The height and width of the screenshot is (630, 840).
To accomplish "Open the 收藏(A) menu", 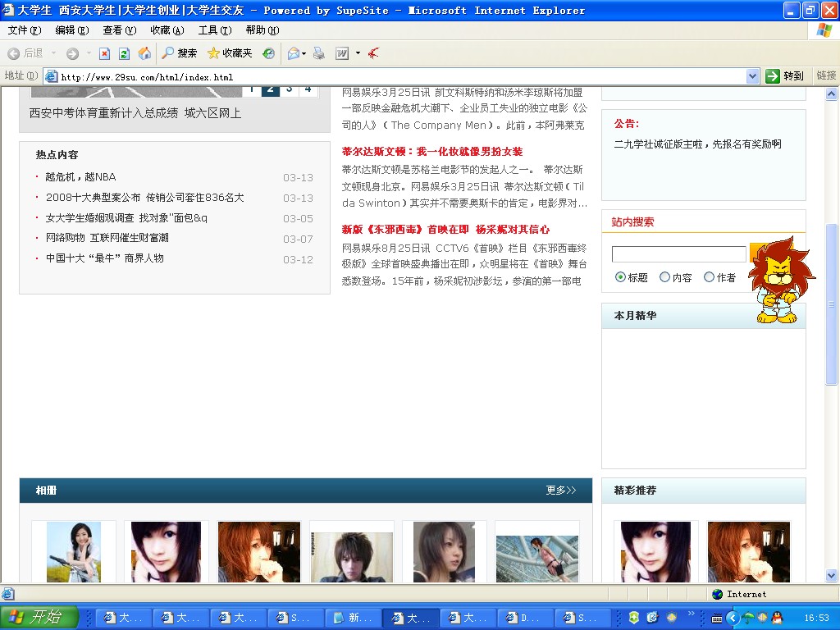I will (x=167, y=30).
